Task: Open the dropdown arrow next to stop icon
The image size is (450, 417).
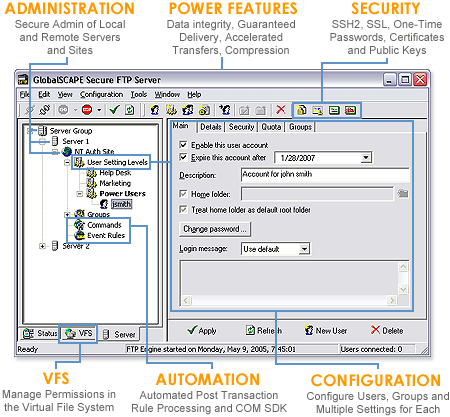Action: [99, 110]
